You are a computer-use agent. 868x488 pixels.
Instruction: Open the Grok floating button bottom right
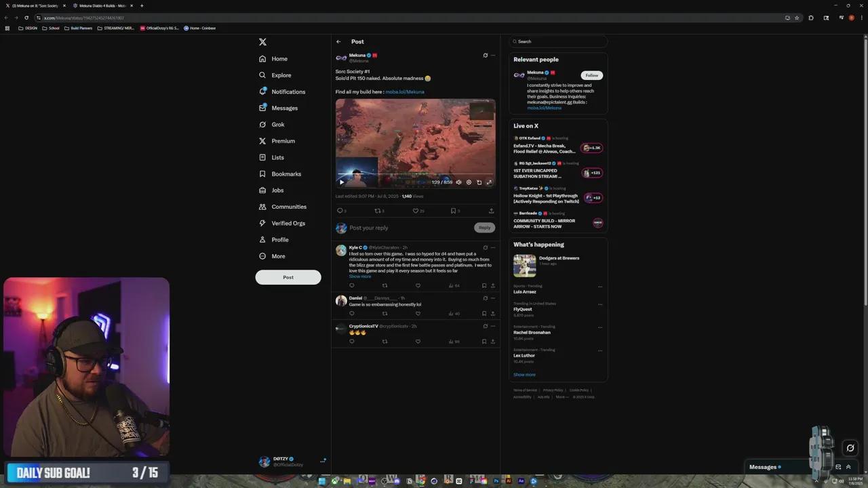pos(850,447)
